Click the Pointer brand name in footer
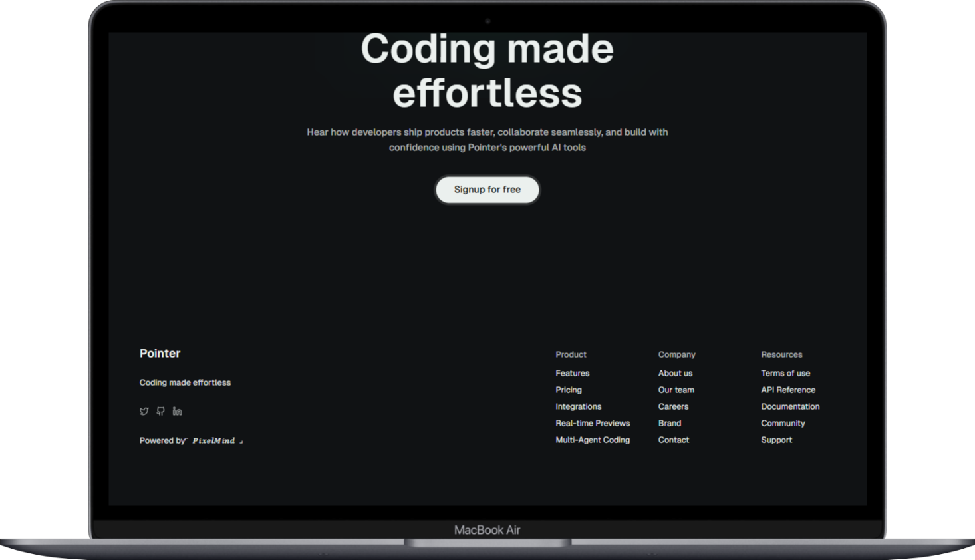Viewport: 975px width, 560px height. pos(160,353)
